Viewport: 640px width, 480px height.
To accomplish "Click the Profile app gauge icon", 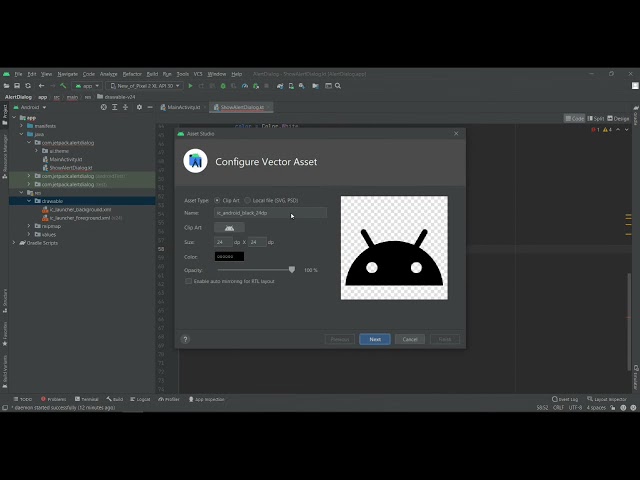I will [244, 86].
